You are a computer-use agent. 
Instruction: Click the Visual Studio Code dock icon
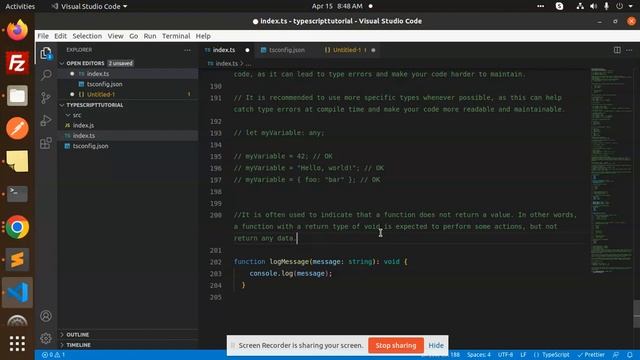(17, 292)
